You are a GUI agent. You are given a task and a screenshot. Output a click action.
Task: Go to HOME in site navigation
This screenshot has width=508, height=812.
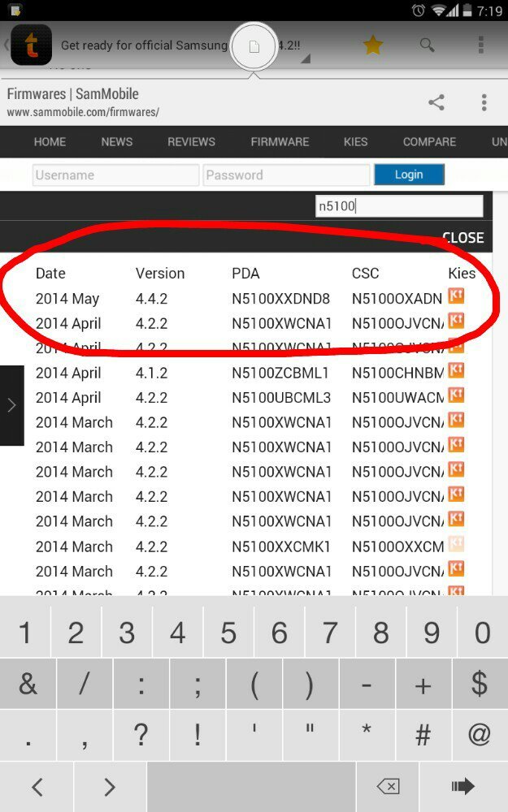50,142
